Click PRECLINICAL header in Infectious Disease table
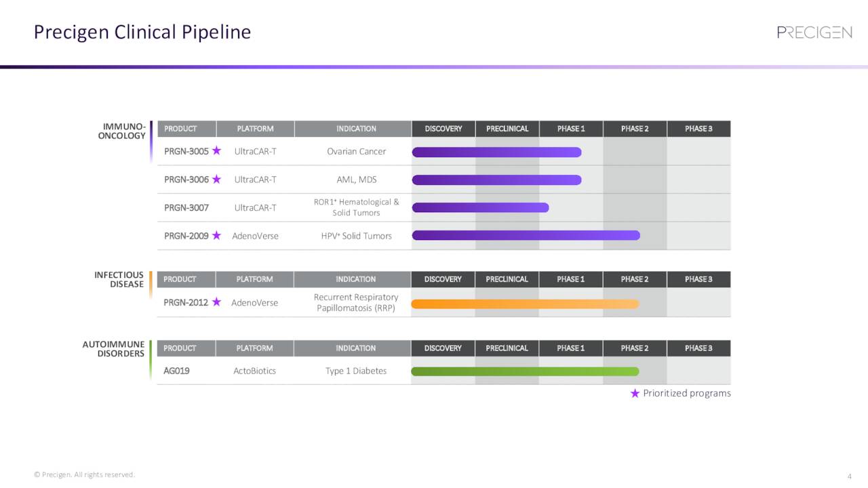This screenshot has height=488, width=868. [x=507, y=279]
